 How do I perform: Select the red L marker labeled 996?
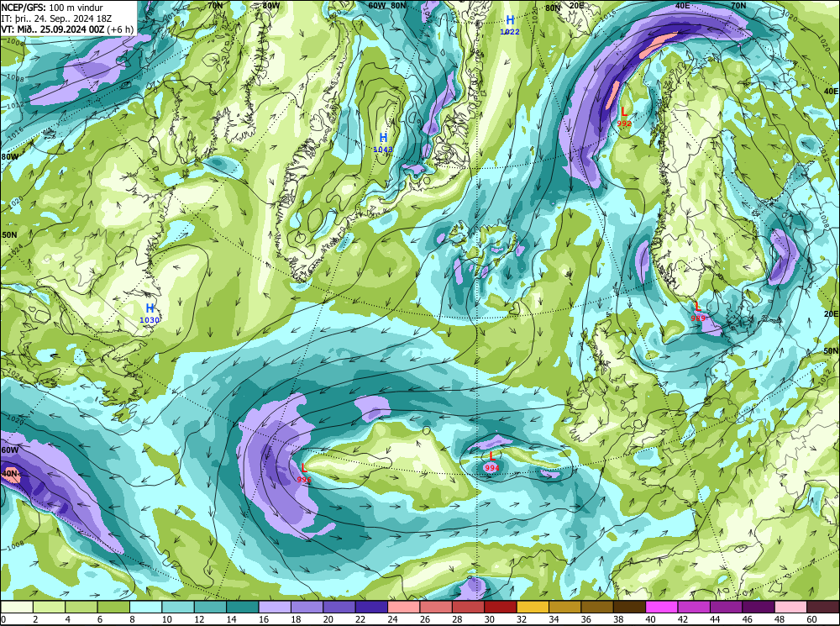click(x=304, y=468)
